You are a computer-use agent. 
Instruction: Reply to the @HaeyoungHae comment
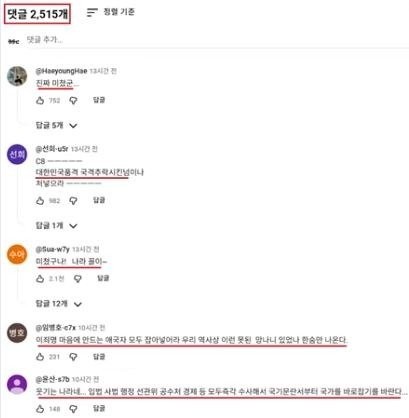(99, 100)
